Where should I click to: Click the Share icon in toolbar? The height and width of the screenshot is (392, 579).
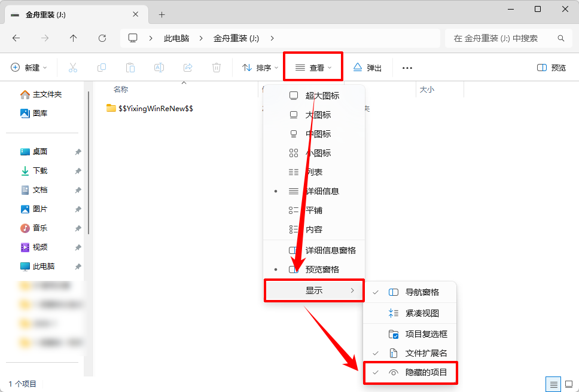coord(188,68)
